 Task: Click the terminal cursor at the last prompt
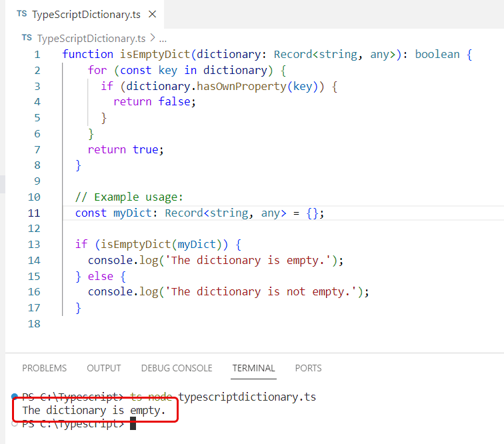coord(133,423)
